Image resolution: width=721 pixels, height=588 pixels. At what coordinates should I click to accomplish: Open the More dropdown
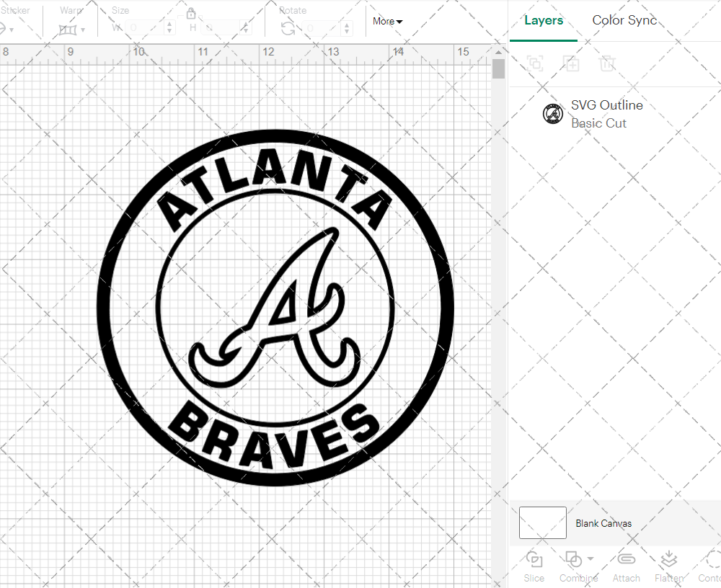tap(387, 22)
